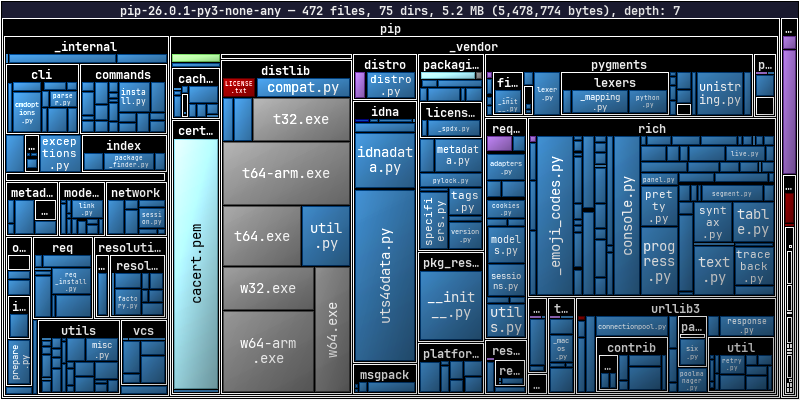This screenshot has width=800, height=400.
Task: Click the pylock.py tile
Action: [x=451, y=181]
